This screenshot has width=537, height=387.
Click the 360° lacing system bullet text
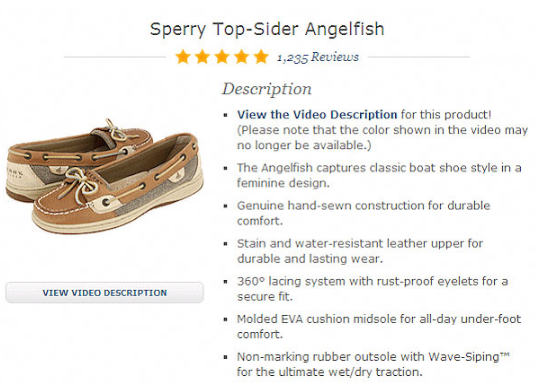(x=372, y=289)
